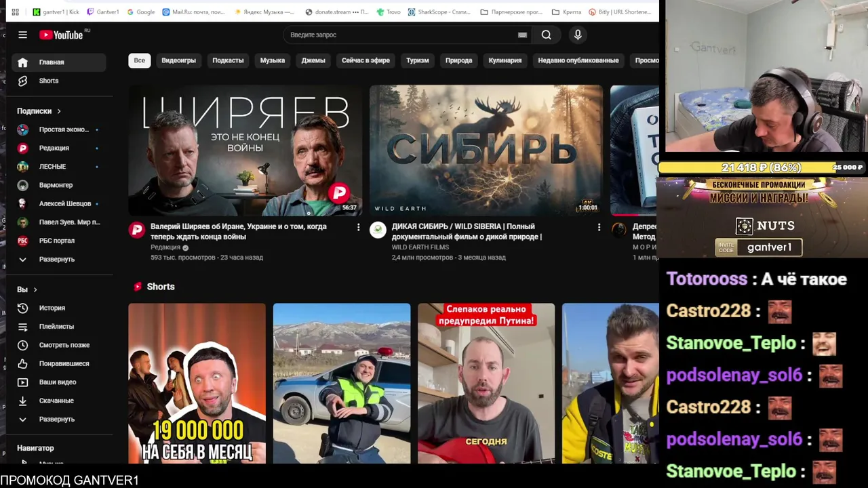The width and height of the screenshot is (868, 488).
Task: Open Ваши видео page
Action: [x=59, y=382]
